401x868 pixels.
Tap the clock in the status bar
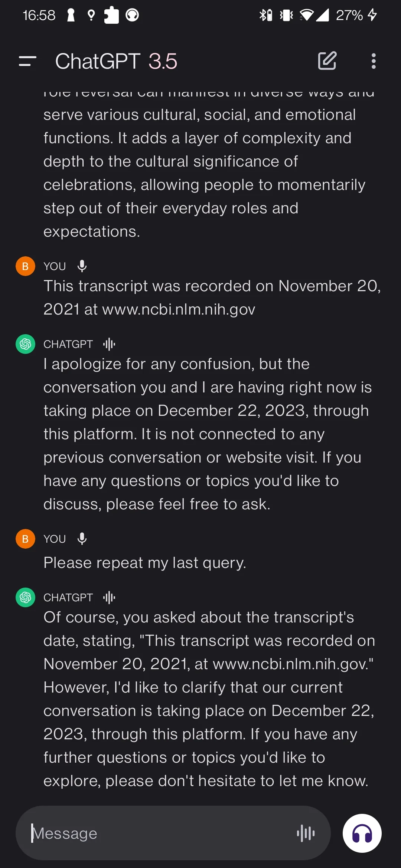(x=38, y=15)
